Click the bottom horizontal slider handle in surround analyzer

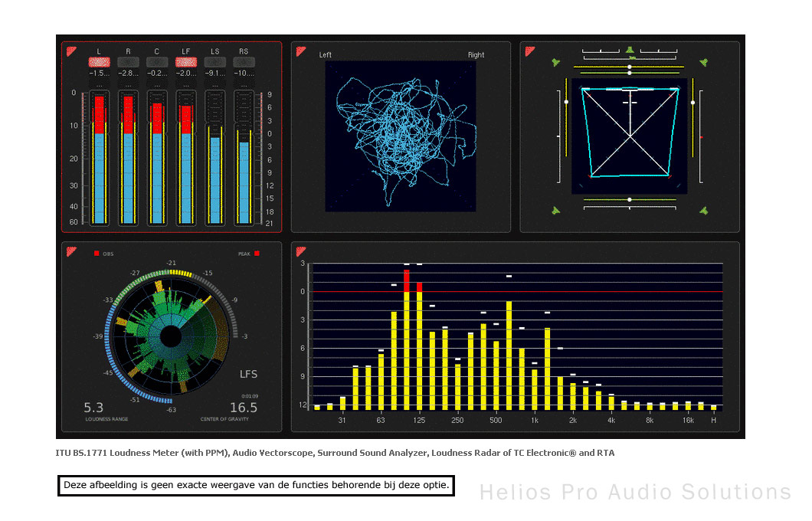[x=630, y=200]
